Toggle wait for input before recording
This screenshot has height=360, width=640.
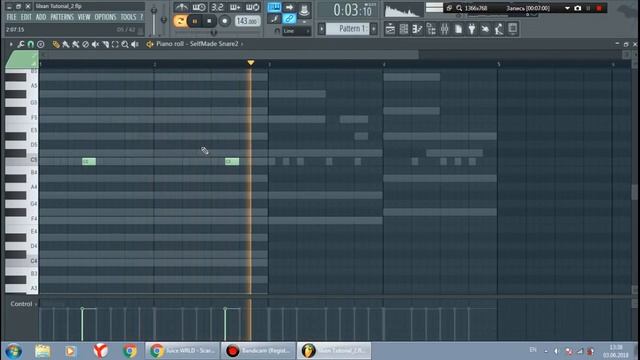199,7
